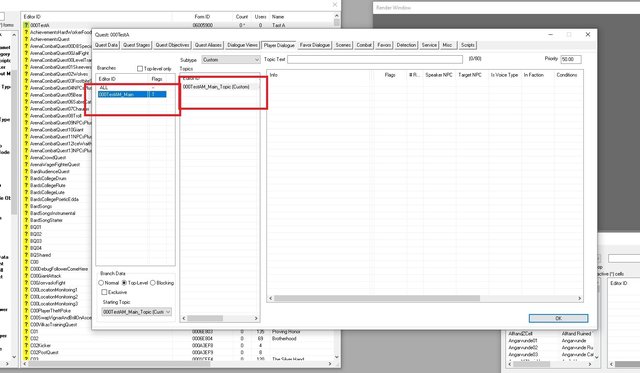Image resolution: width=640 pixels, height=373 pixels.
Task: Tick the Exclusive checkbox
Action: pyautogui.click(x=104, y=292)
